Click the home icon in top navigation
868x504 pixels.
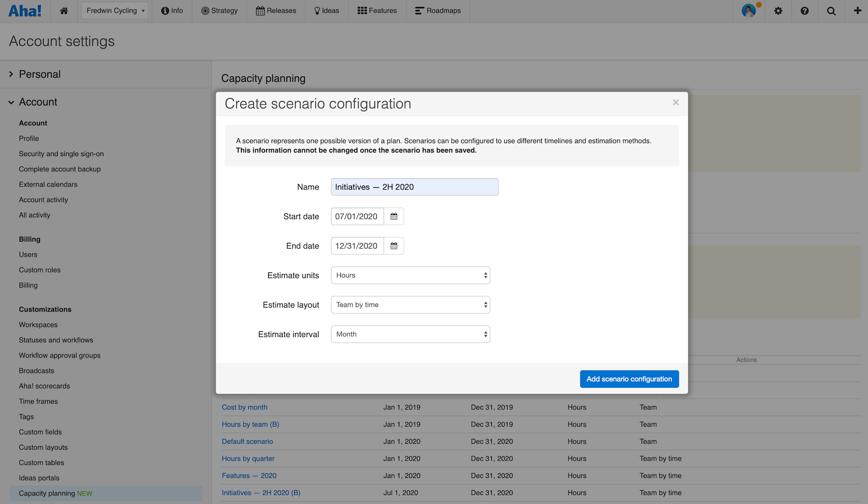[64, 11]
